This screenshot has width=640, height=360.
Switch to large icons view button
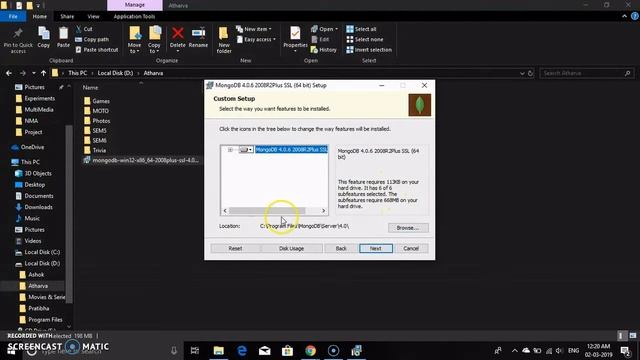tap(633, 336)
